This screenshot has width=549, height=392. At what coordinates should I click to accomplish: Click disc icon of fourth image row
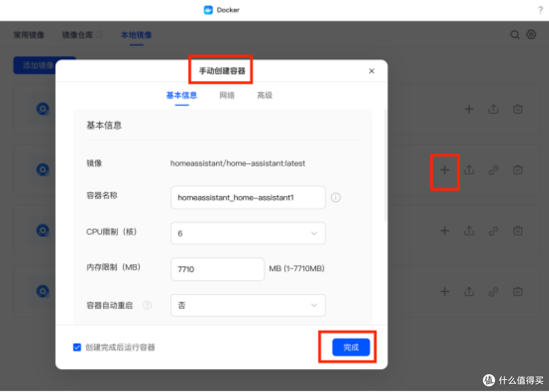(43, 291)
